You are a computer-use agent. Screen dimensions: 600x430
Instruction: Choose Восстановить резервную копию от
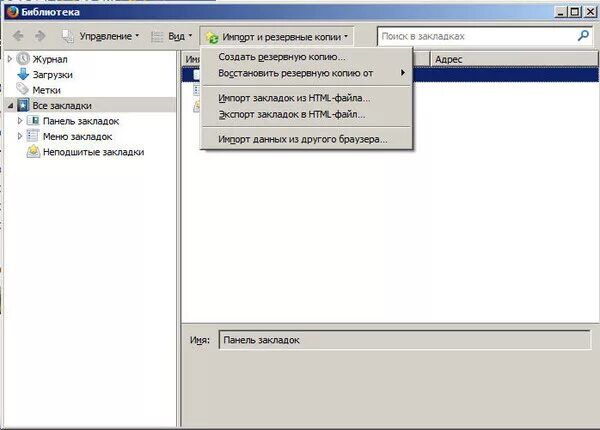click(x=307, y=73)
